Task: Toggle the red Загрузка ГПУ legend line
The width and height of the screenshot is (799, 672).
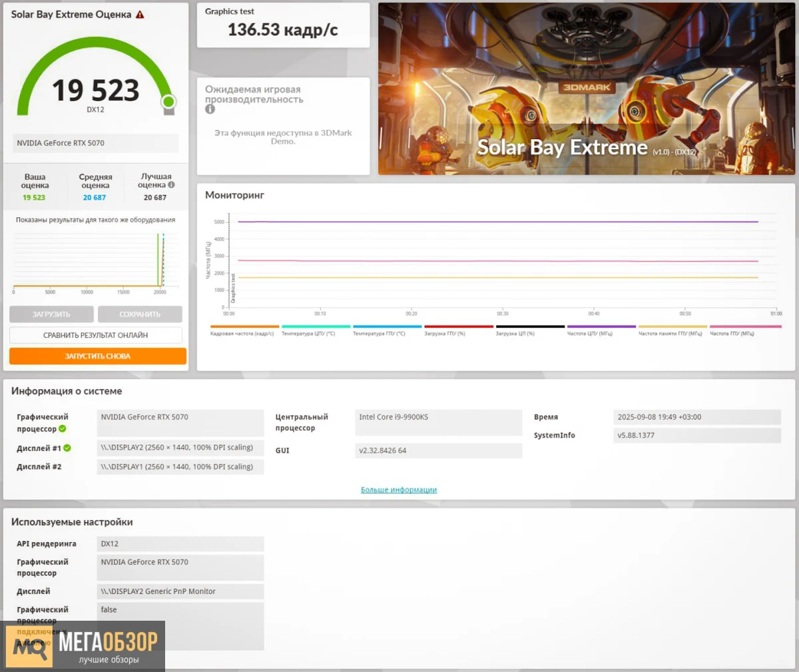Action: [x=459, y=327]
